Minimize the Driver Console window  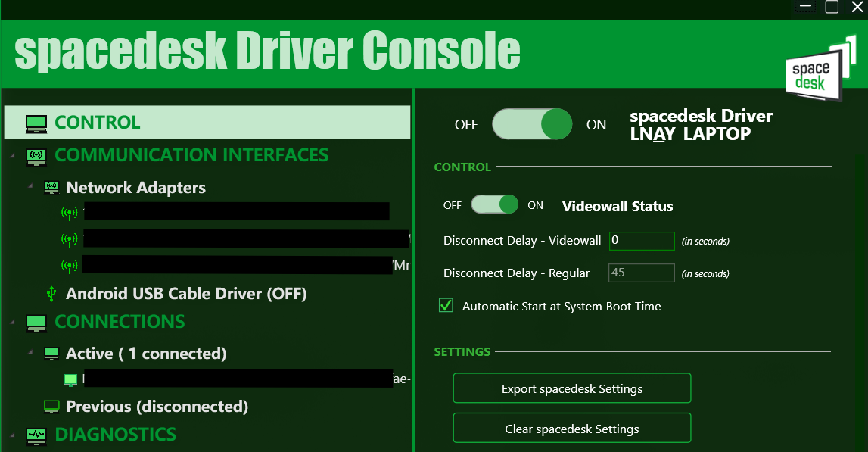tap(805, 7)
